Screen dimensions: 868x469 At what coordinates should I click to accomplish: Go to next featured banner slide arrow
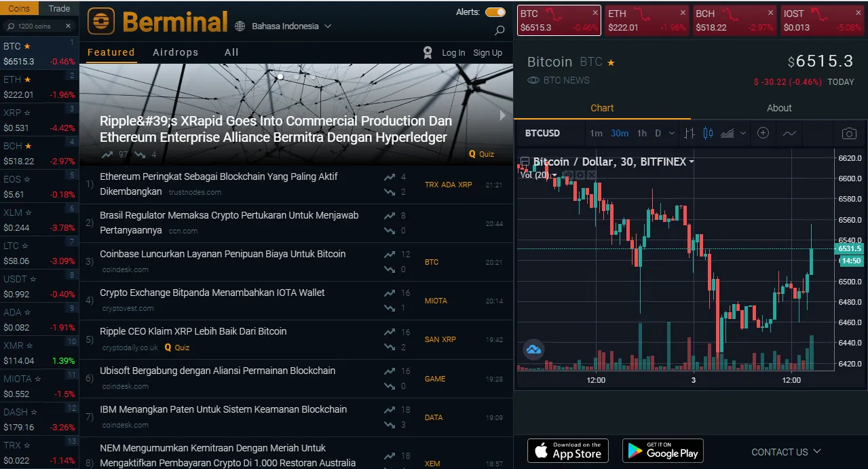click(503, 115)
